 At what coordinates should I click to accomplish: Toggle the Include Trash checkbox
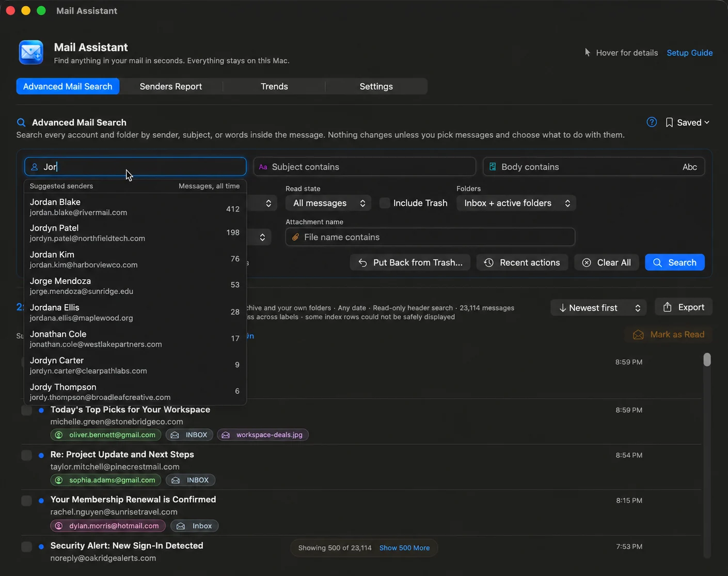[385, 203]
